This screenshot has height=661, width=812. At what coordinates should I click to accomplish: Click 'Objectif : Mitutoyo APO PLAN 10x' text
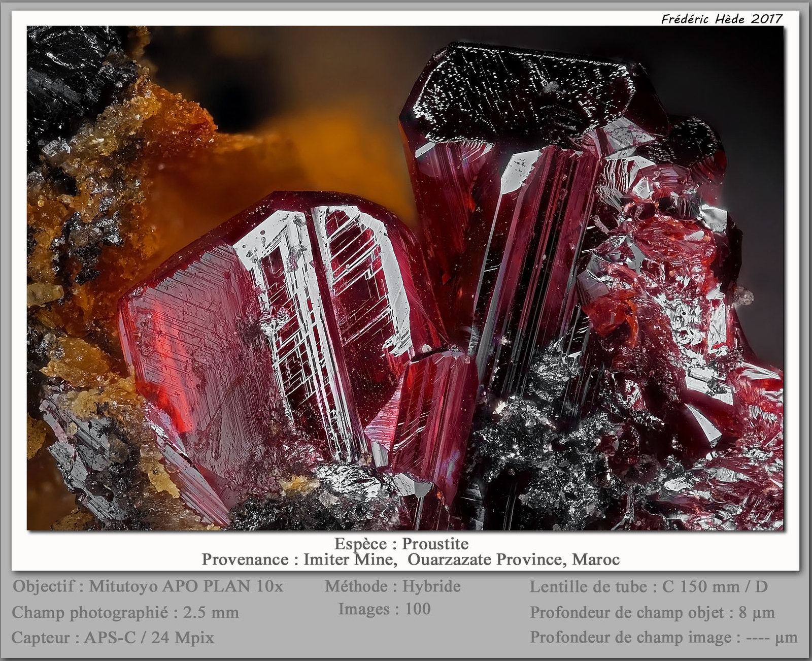tap(148, 586)
